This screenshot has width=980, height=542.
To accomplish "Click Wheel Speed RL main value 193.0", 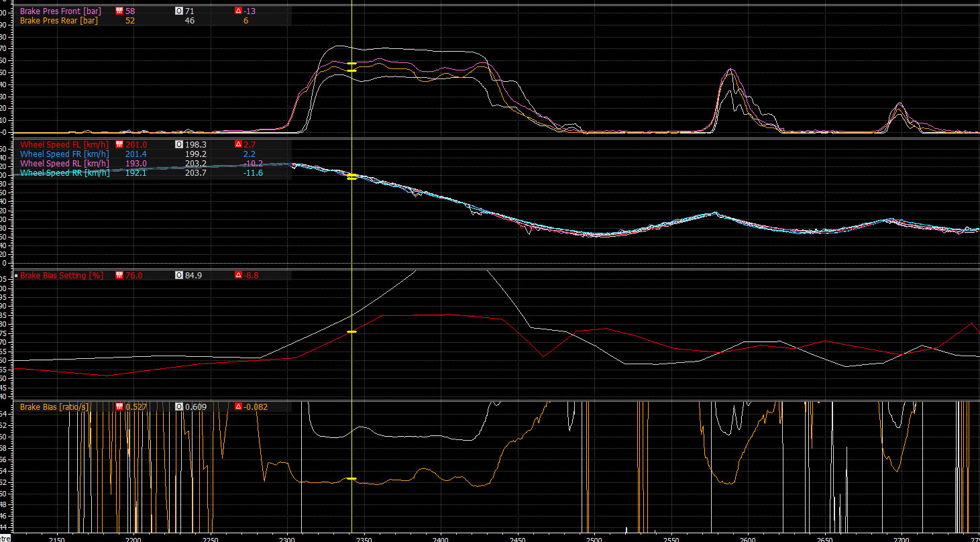I will coord(136,163).
